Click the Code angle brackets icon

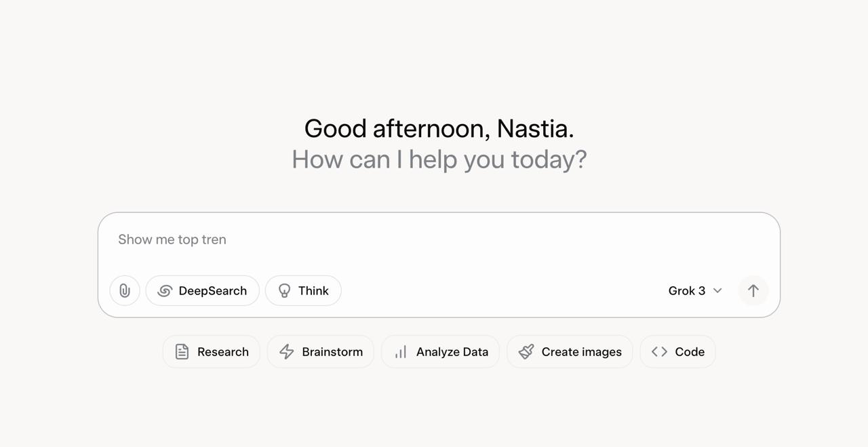click(x=659, y=352)
